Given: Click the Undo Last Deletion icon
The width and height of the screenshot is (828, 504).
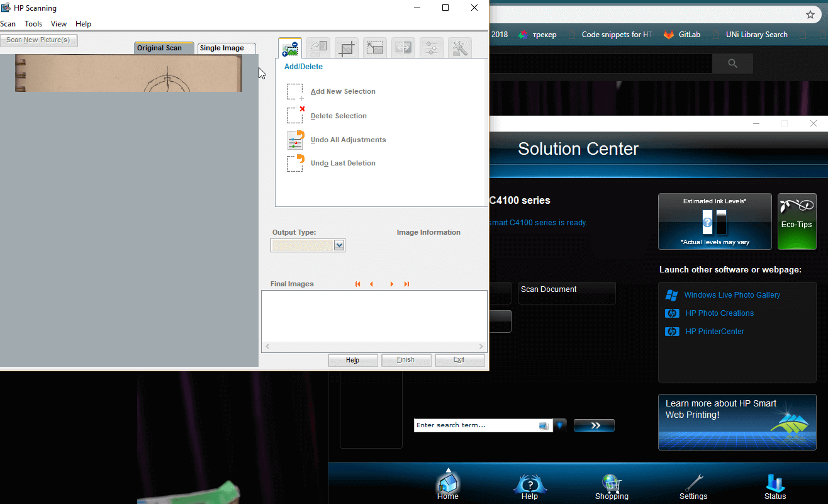Looking at the screenshot, I should pos(295,163).
